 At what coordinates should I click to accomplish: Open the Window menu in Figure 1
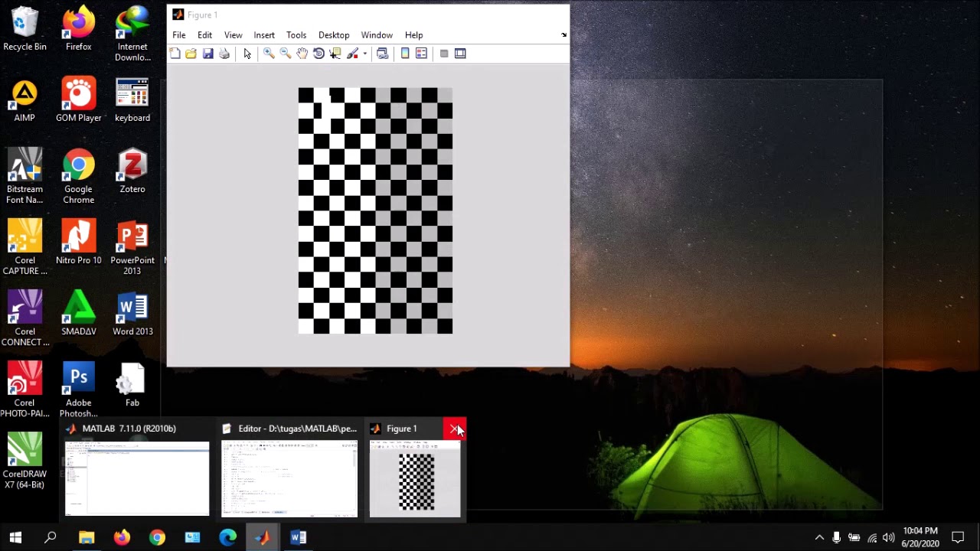pyautogui.click(x=377, y=35)
